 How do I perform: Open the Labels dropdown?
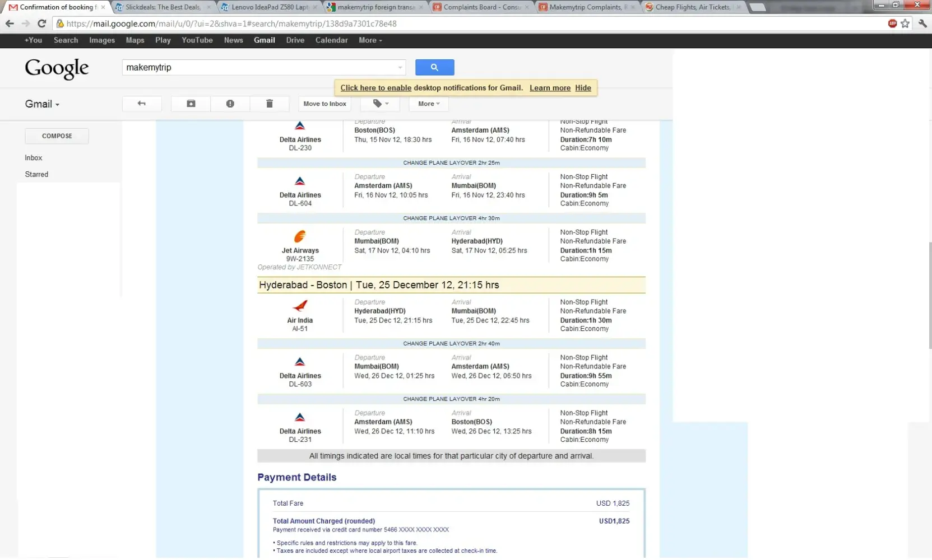click(380, 104)
